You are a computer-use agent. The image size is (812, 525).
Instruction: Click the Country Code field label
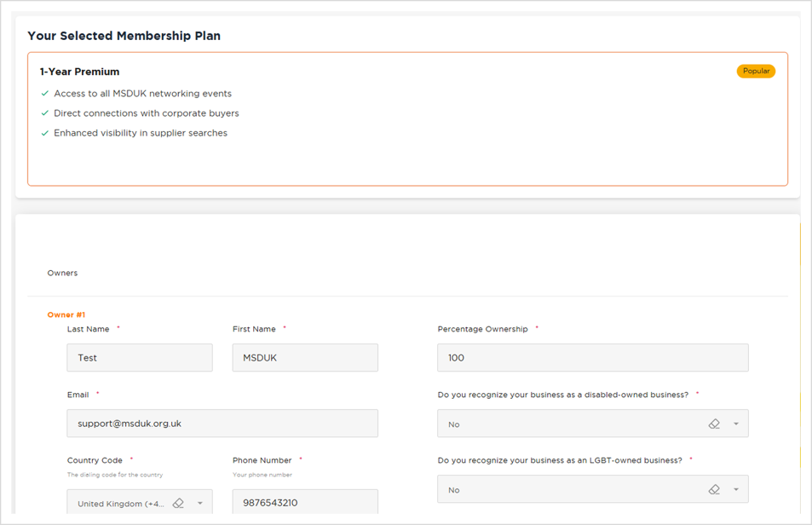(95, 460)
